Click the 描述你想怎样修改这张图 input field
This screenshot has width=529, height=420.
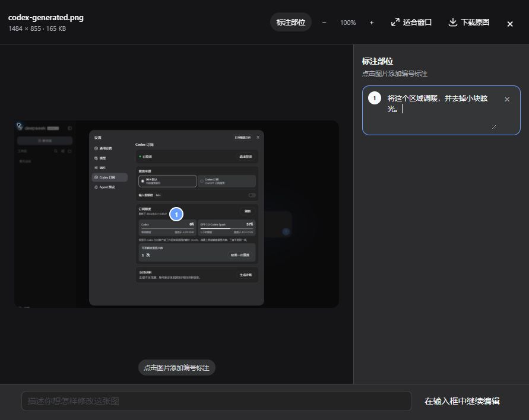(217, 401)
